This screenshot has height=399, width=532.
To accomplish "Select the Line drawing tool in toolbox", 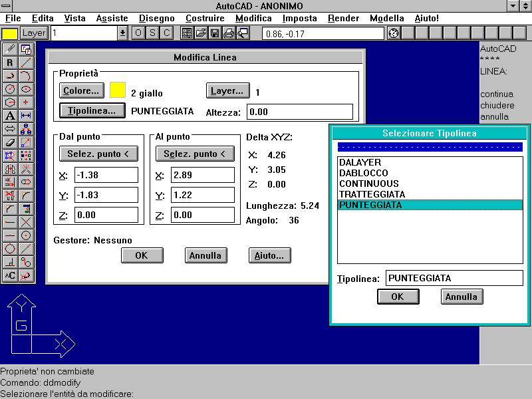I will pos(26,63).
